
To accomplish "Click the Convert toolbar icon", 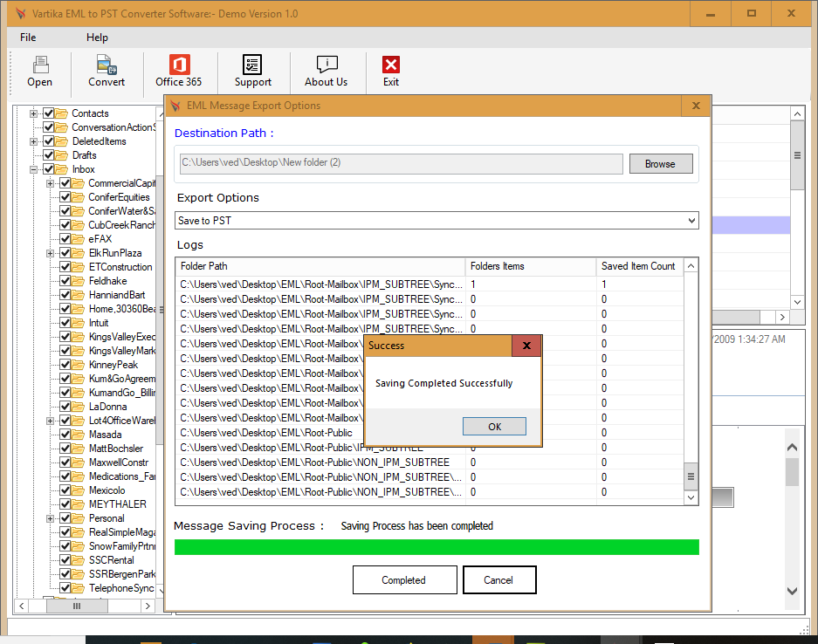I will pos(107,65).
